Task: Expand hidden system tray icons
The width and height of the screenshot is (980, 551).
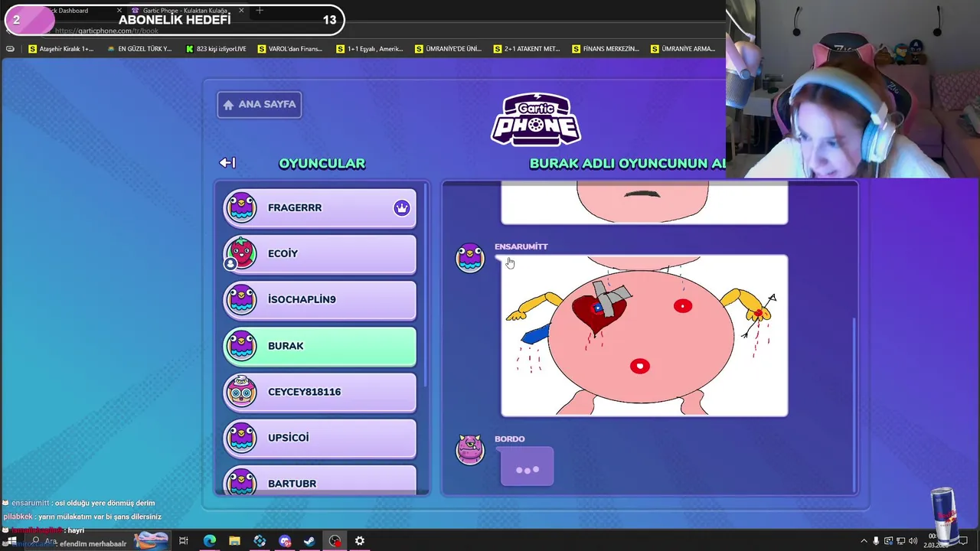Action: click(x=864, y=541)
